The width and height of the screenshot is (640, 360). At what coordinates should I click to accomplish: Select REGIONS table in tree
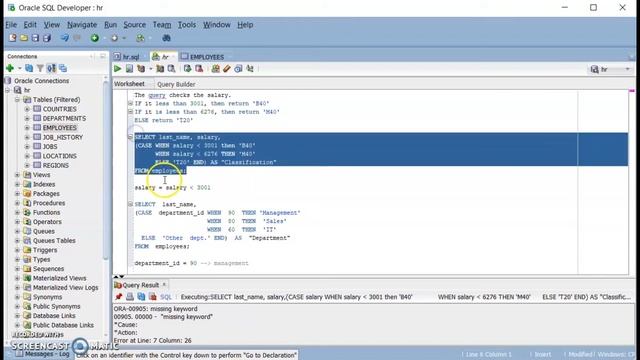56,165
